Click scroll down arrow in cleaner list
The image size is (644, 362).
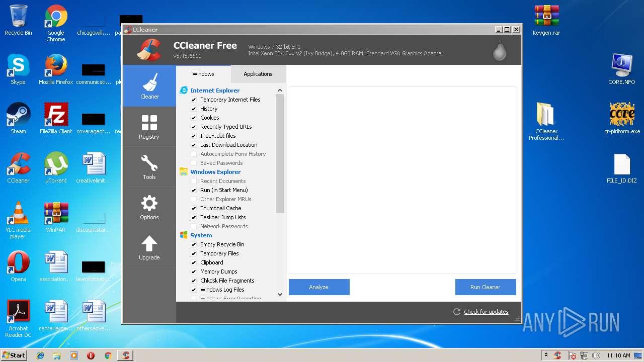click(x=280, y=295)
